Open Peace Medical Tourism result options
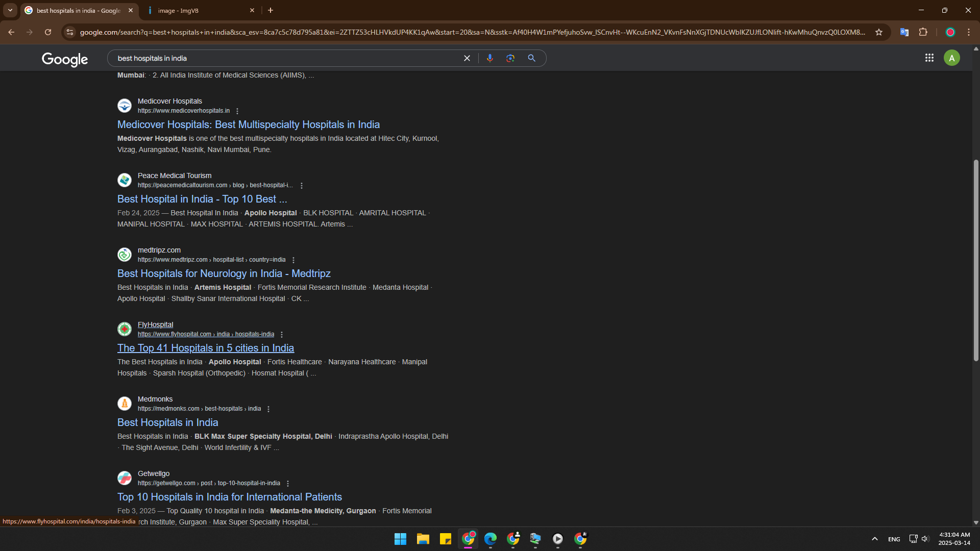980x551 pixels. (x=302, y=186)
